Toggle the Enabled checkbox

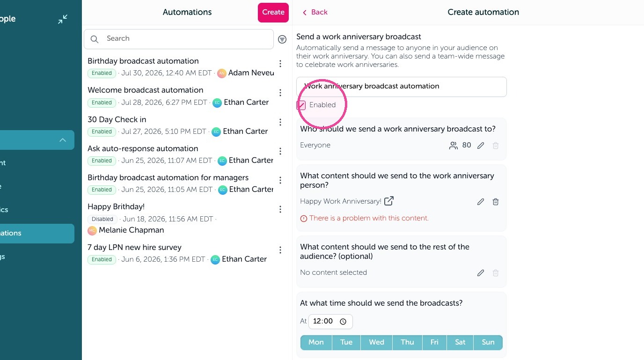click(x=301, y=105)
